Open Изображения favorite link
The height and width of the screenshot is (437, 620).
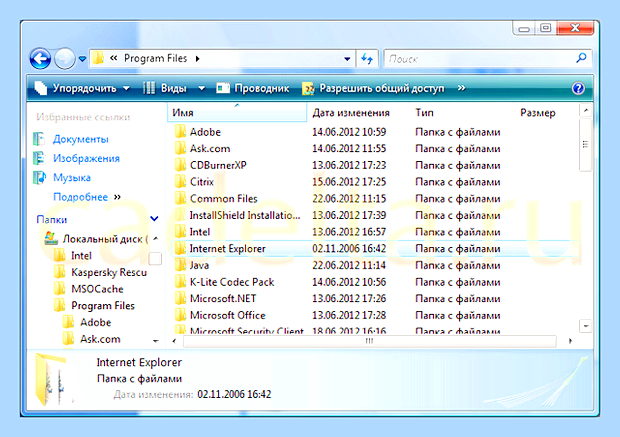pos(86,159)
